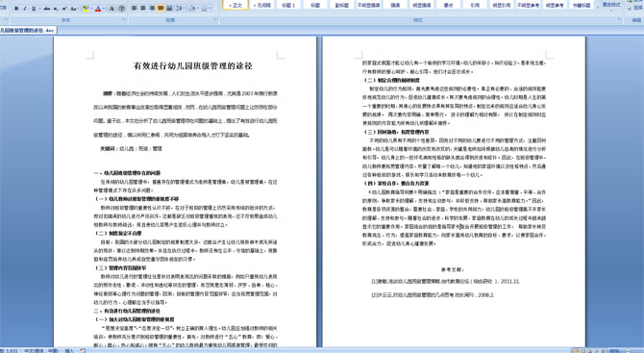Apply distributed alignment

pyautogui.click(x=169, y=9)
